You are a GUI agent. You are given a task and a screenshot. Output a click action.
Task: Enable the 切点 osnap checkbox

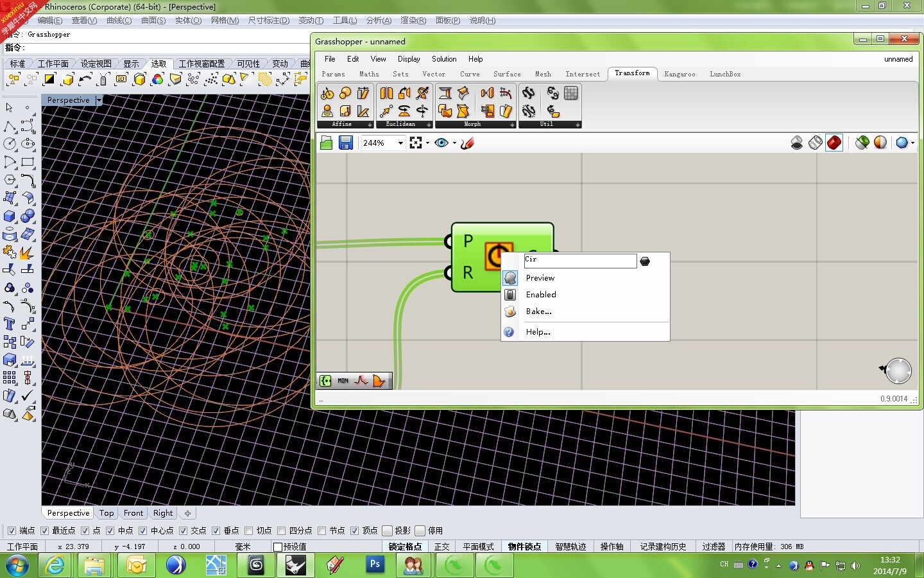pyautogui.click(x=249, y=530)
